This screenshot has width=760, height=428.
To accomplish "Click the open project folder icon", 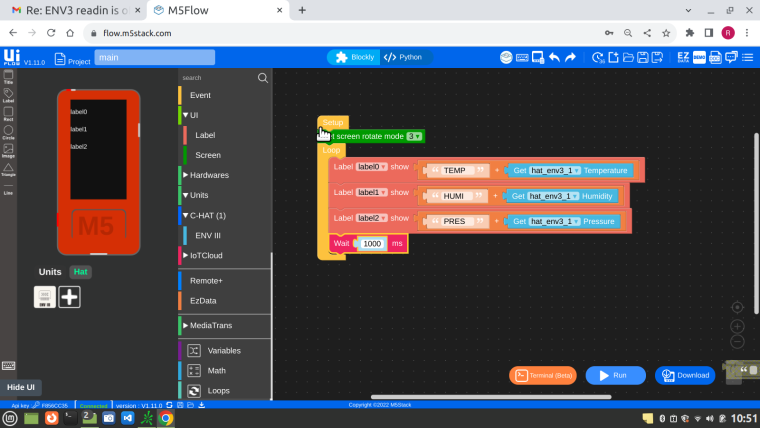I will click(628, 57).
